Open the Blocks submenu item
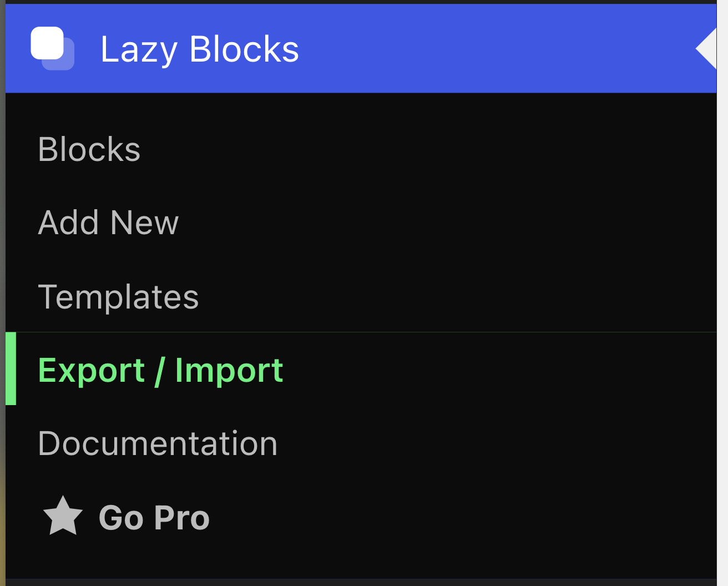 (89, 149)
